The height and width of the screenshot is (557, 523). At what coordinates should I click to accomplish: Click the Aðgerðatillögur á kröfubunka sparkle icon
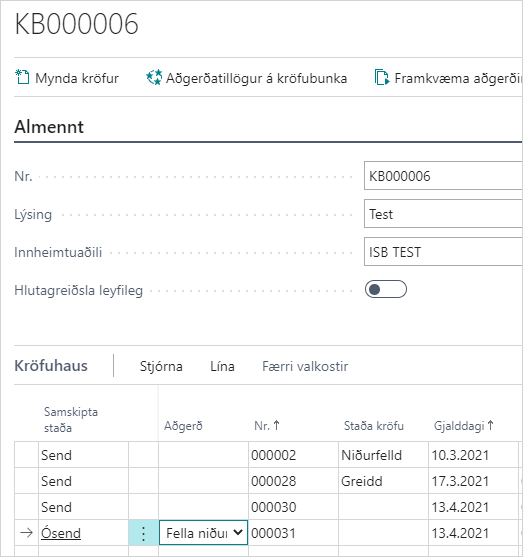(154, 77)
